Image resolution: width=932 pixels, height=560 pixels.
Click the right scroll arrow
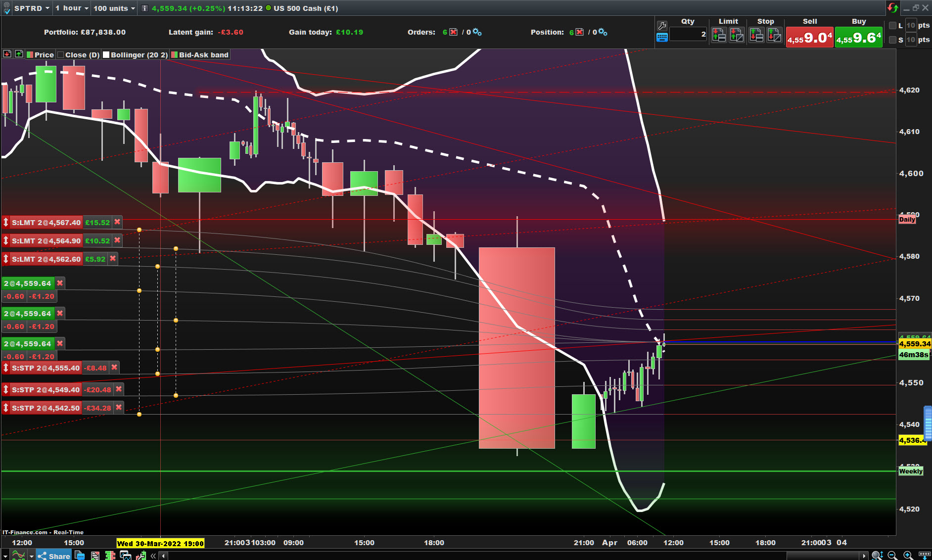point(864,556)
